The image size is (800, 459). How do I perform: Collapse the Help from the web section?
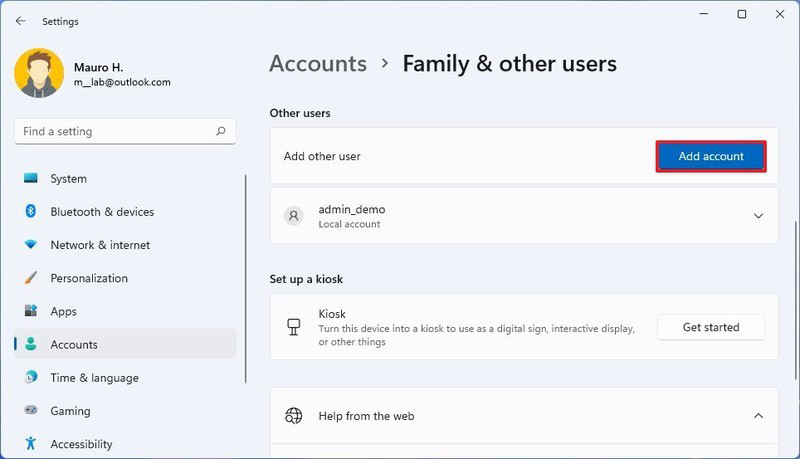[x=758, y=416]
